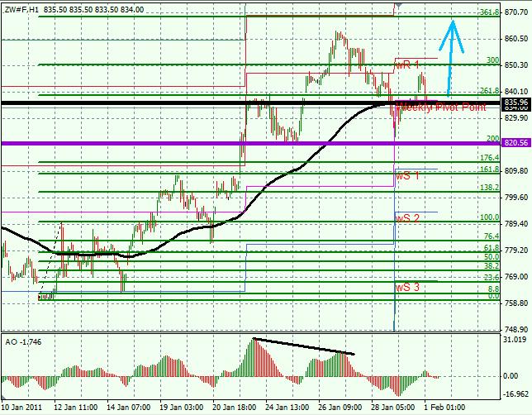Select the 176.4 Fibonacci level label
The height and width of the screenshot is (415, 532).
pyautogui.click(x=490, y=158)
